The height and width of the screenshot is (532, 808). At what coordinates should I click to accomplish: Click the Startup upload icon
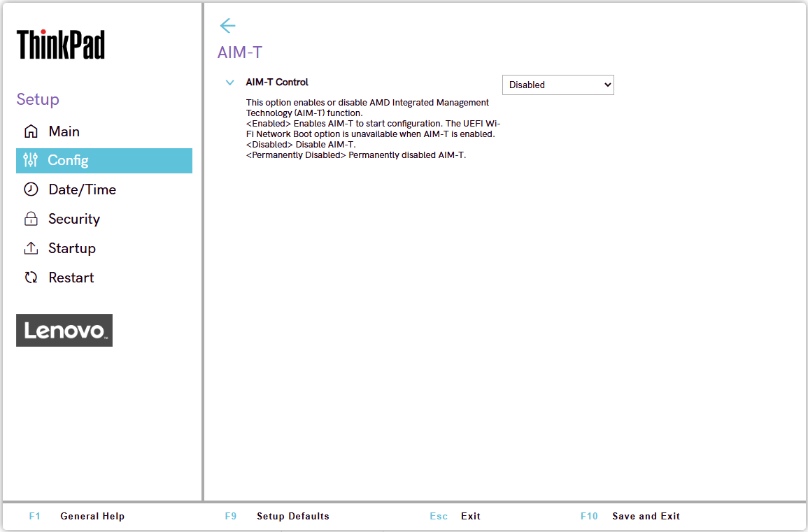[31, 248]
